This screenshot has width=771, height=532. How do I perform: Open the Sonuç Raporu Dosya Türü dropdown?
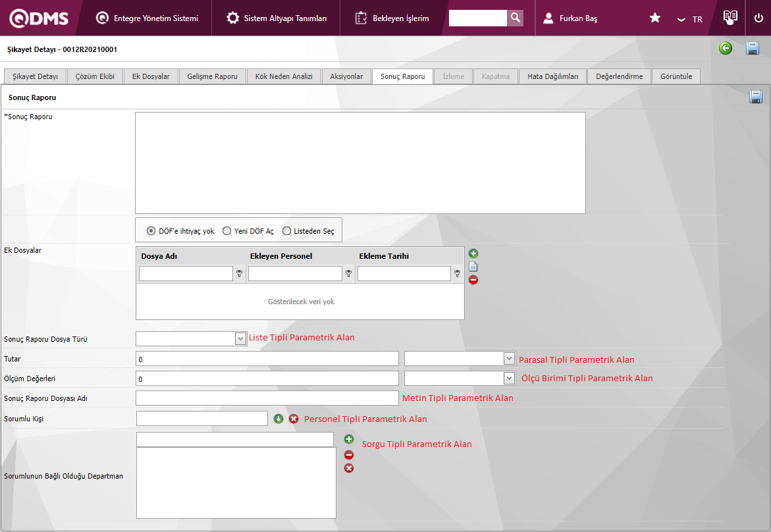240,338
